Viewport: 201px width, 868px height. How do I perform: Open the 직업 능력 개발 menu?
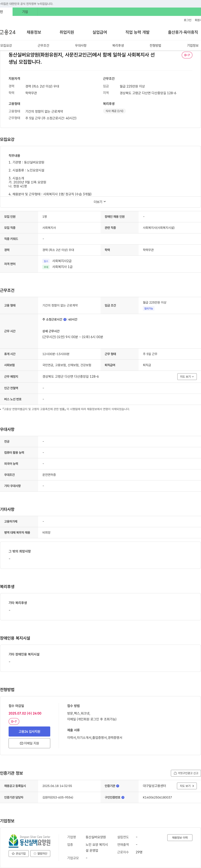pyautogui.click(x=137, y=32)
